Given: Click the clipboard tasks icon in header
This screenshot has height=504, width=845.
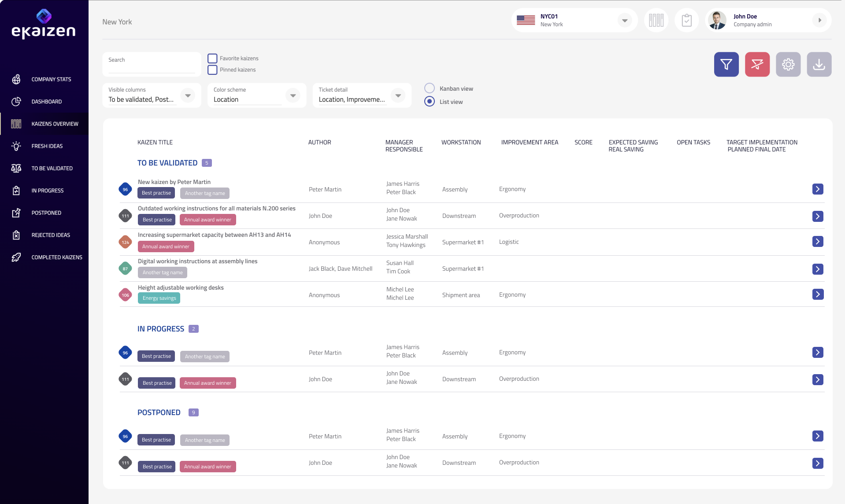Looking at the screenshot, I should click(x=686, y=20).
